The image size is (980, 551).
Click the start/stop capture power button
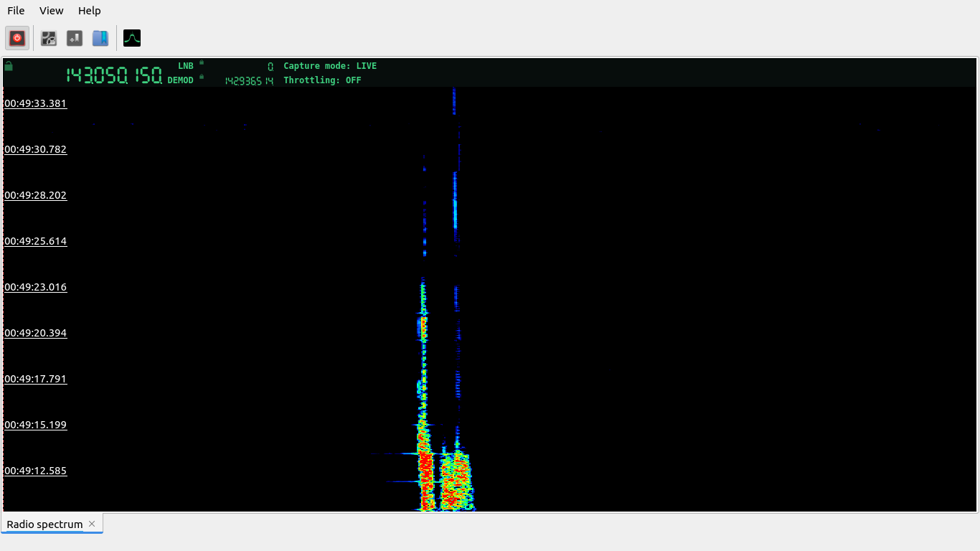[x=17, y=38]
